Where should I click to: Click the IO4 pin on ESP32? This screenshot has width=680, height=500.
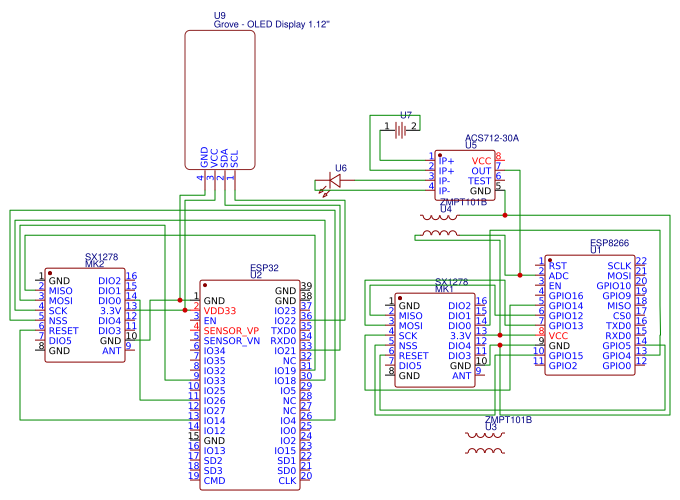click(288, 420)
